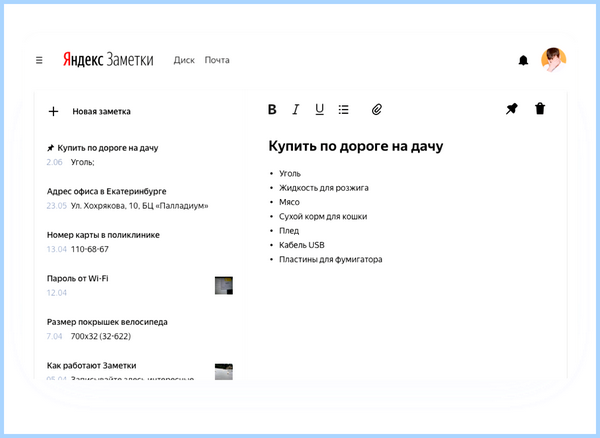The width and height of the screenshot is (600, 438).
Task: Click list item Кабель USB
Action: click(x=302, y=245)
